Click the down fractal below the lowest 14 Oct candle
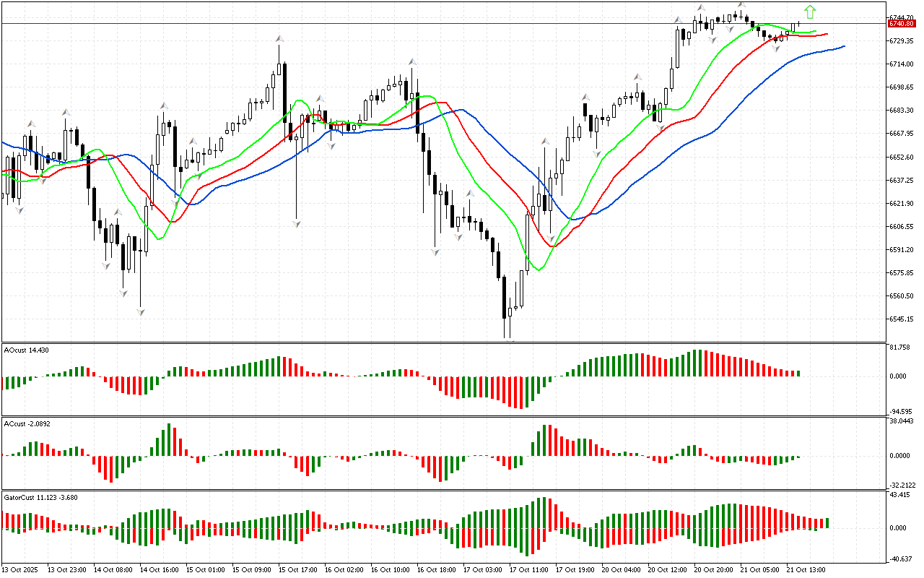The image size is (924, 578). coord(141,311)
